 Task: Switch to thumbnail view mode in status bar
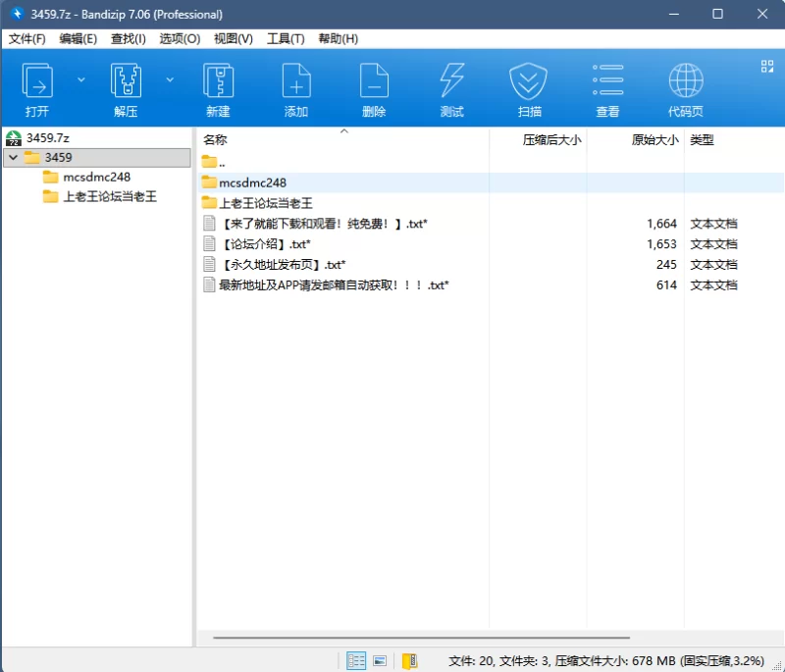tap(381, 661)
